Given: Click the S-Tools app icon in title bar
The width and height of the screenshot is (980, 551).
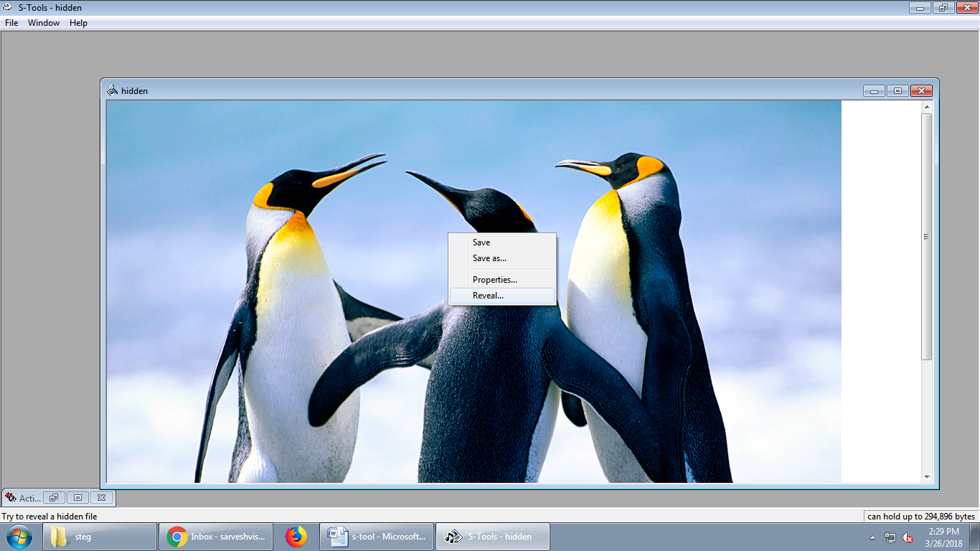Looking at the screenshot, I should pos(8,8).
